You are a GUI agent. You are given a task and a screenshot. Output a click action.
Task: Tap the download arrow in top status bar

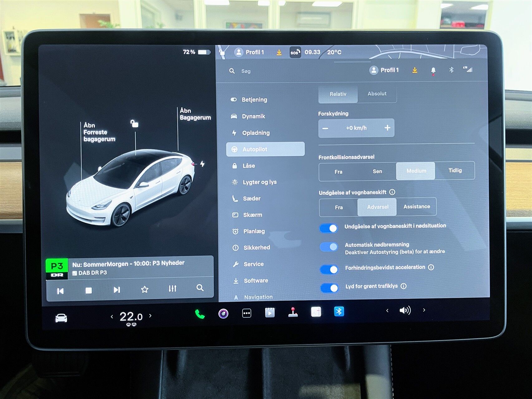(x=279, y=52)
